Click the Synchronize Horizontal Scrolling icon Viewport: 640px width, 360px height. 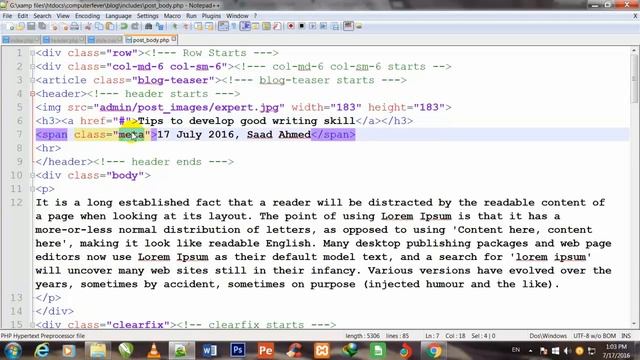tap(209, 27)
